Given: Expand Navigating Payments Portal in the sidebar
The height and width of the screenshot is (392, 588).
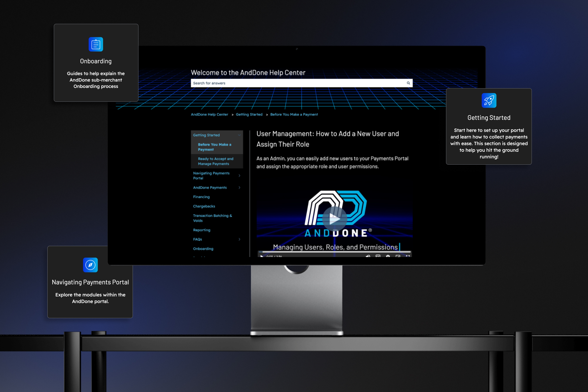Looking at the screenshot, I should (x=239, y=176).
